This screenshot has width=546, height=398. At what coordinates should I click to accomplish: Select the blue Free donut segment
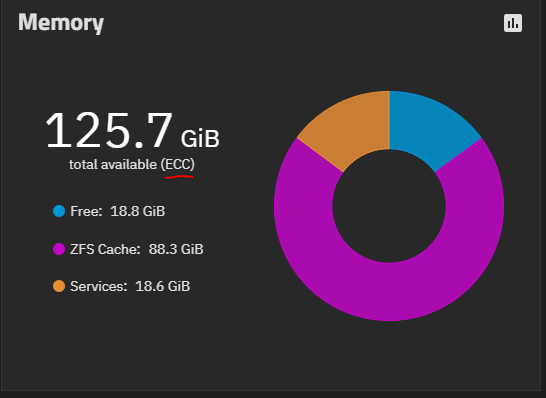pos(432,125)
